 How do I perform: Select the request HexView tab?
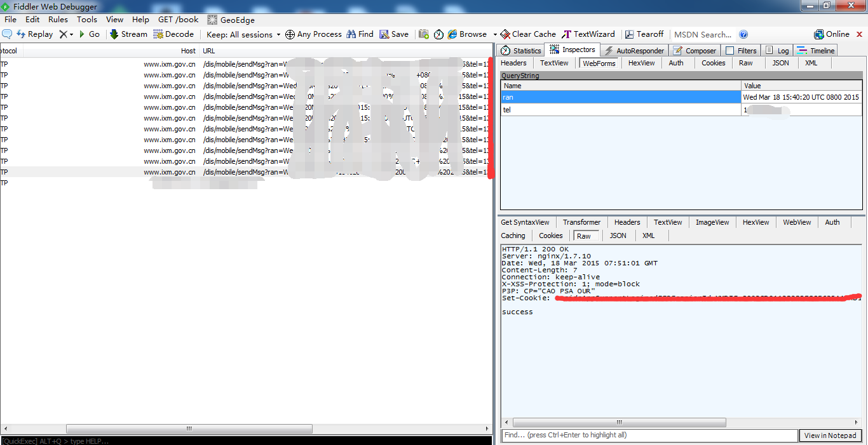(641, 63)
